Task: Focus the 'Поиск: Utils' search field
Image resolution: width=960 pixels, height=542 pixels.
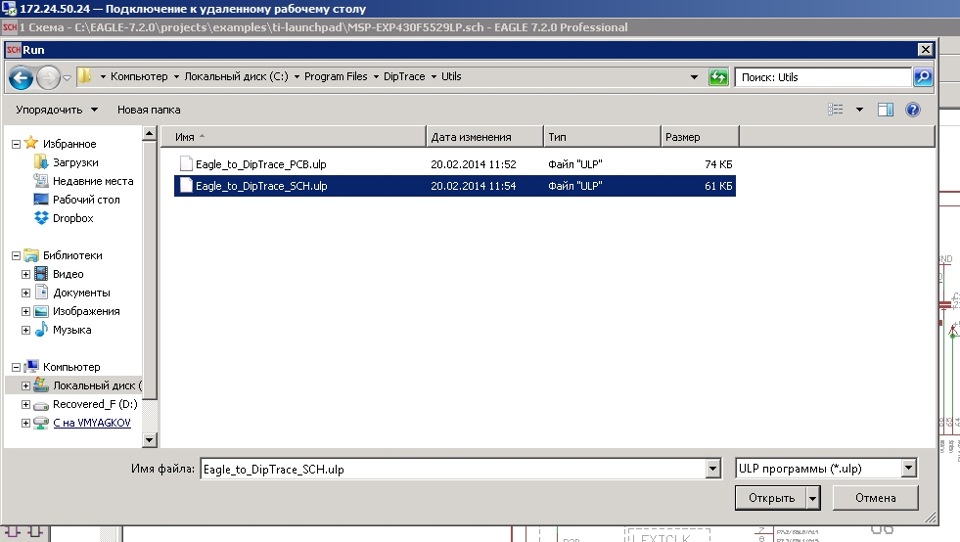Action: (x=822, y=77)
